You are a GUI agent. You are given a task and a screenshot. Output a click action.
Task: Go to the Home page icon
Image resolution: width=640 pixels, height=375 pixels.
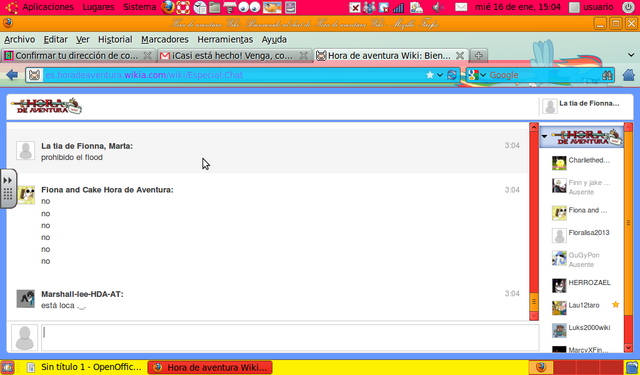[x=629, y=75]
